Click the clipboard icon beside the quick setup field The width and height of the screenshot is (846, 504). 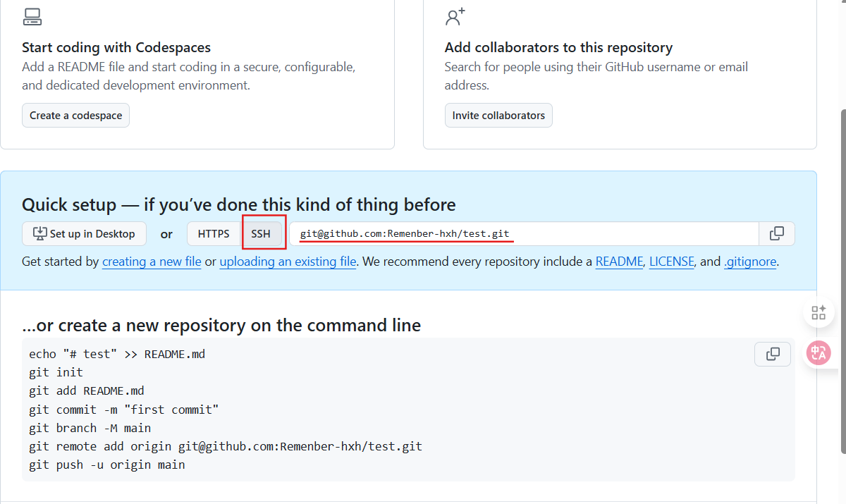coord(776,233)
